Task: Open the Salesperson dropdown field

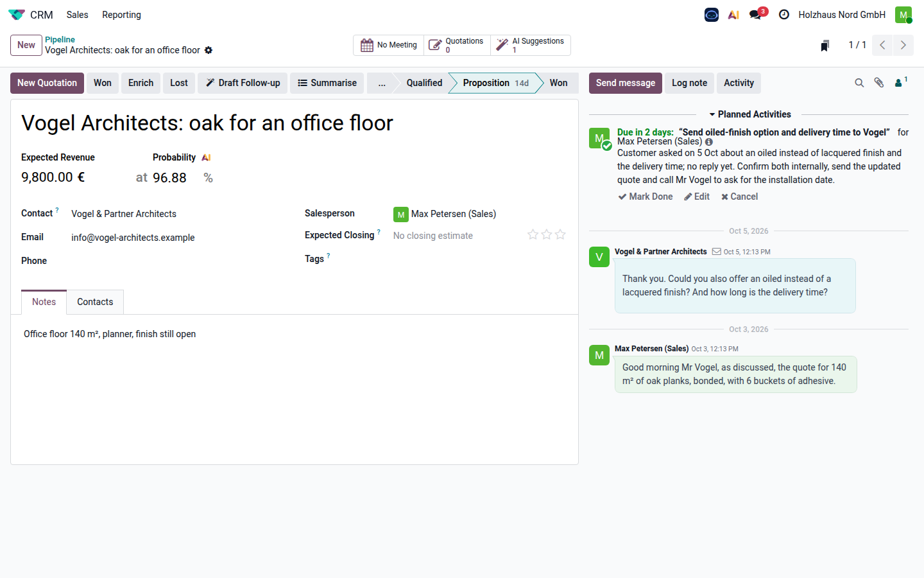Action: [x=479, y=214]
